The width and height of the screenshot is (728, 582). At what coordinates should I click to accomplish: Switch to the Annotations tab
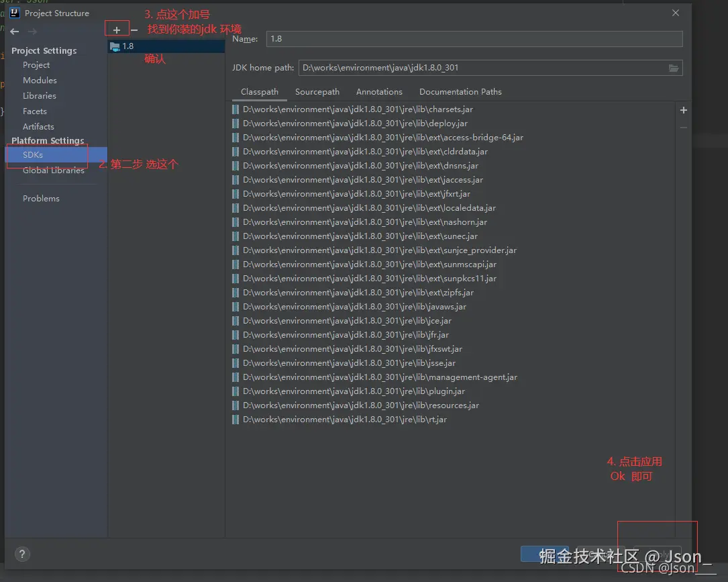pyautogui.click(x=379, y=92)
